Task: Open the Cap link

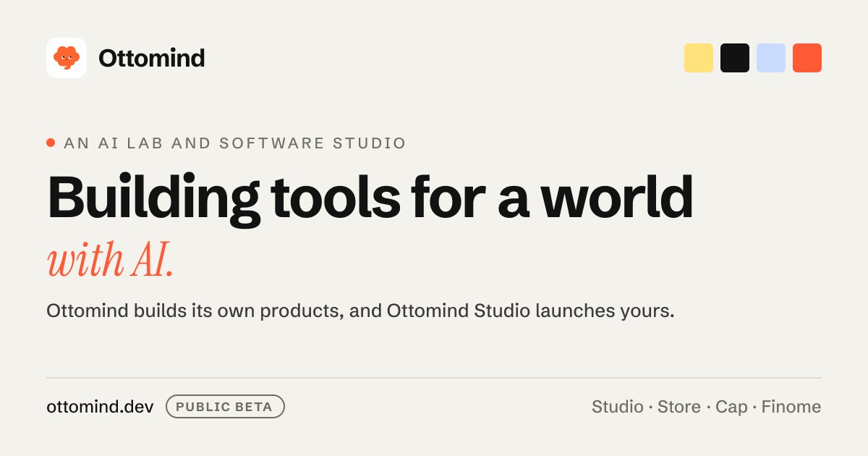Action: [731, 408]
